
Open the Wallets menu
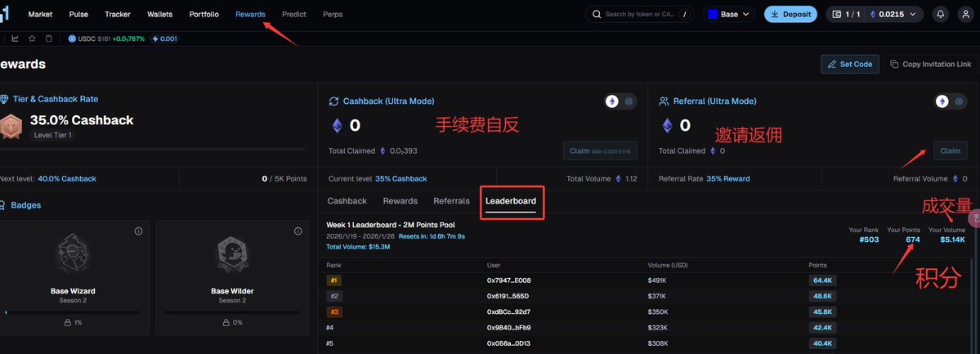click(160, 15)
